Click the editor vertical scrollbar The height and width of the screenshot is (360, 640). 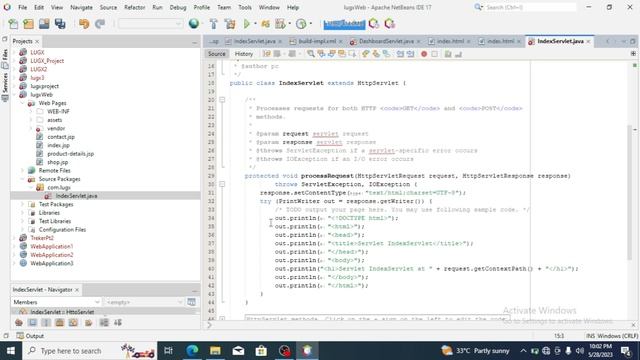pos(629,192)
